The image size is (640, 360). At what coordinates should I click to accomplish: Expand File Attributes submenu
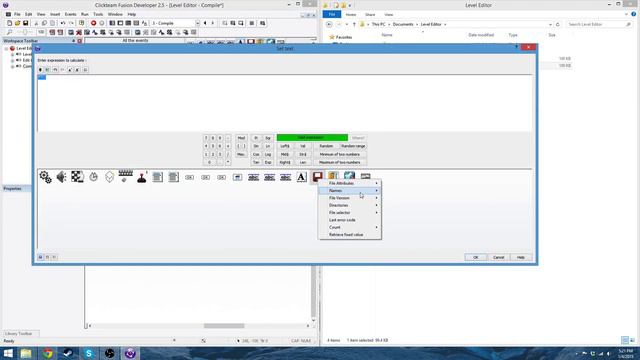[350, 183]
